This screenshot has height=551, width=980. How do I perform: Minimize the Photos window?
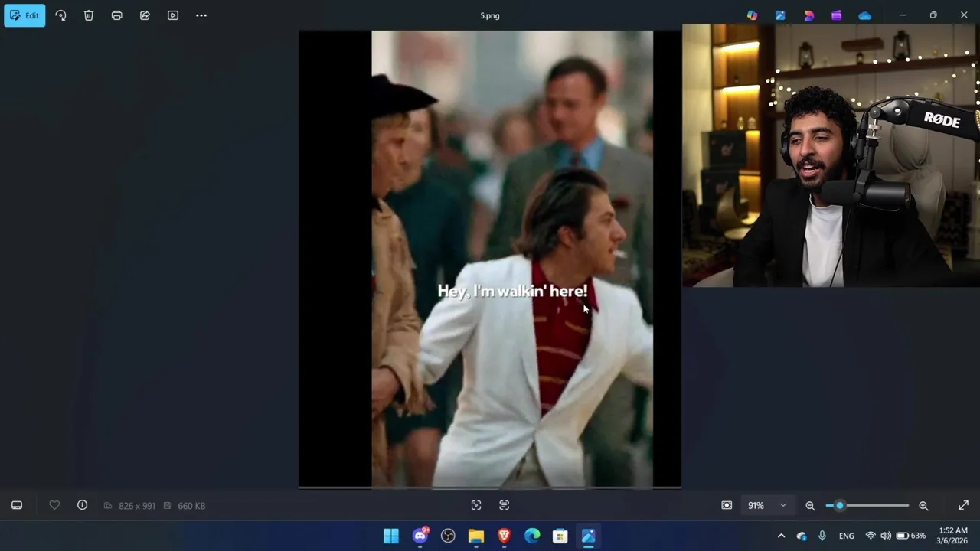[x=903, y=15]
